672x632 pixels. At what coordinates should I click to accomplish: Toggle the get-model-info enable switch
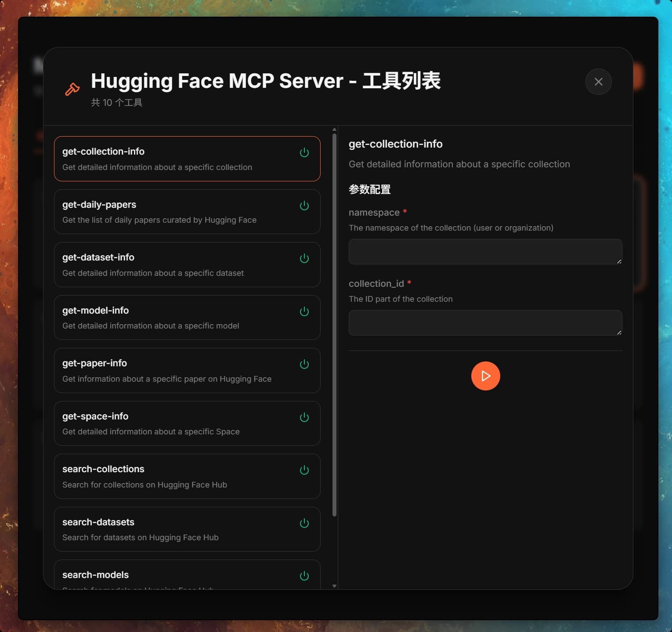(x=304, y=311)
